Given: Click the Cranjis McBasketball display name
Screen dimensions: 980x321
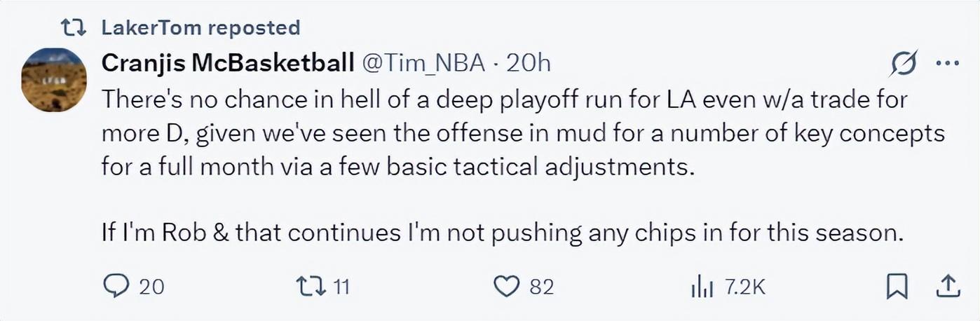Looking at the screenshot, I should [x=228, y=63].
